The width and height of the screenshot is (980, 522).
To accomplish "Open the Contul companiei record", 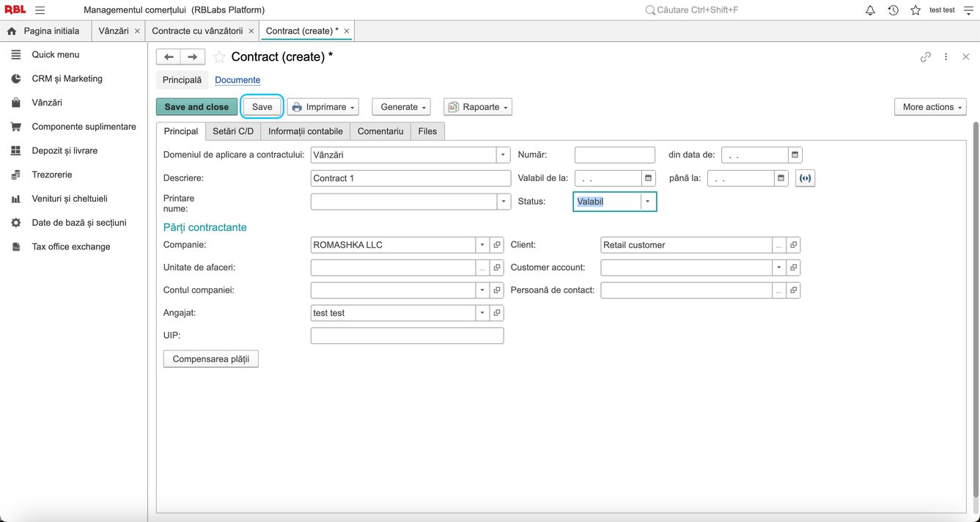I will 497,290.
